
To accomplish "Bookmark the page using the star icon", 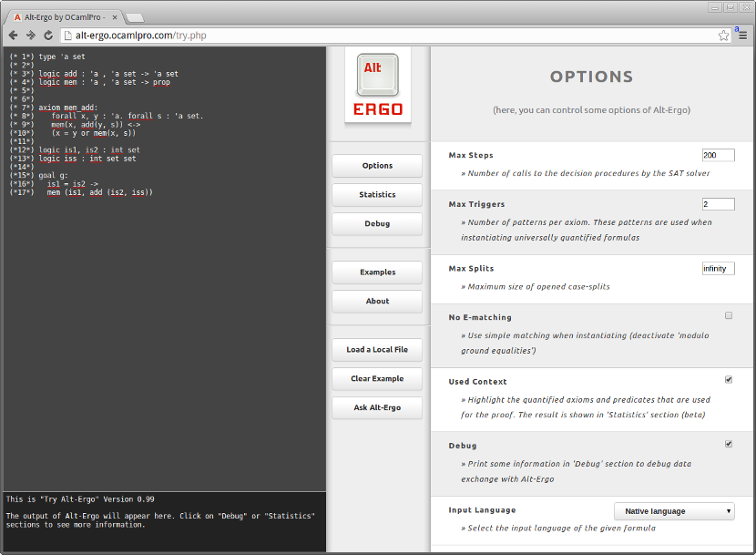I will pyautogui.click(x=721, y=35).
